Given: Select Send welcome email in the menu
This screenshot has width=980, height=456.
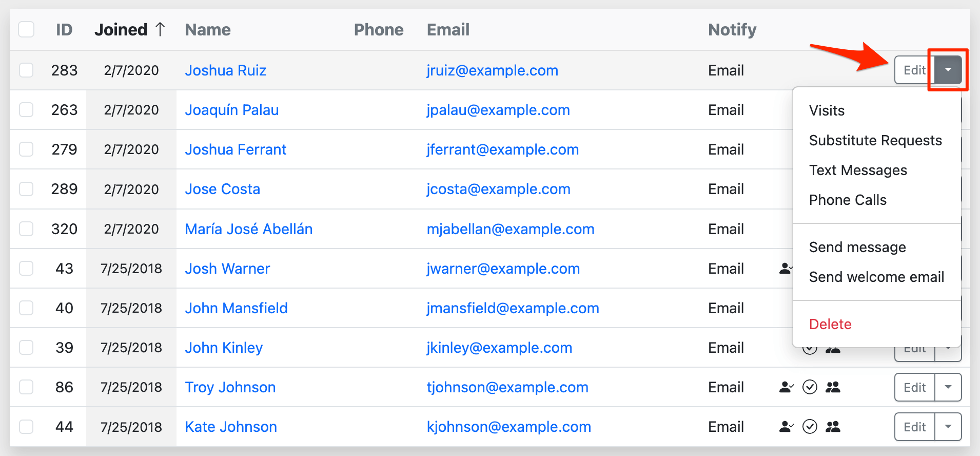Looking at the screenshot, I should [876, 277].
